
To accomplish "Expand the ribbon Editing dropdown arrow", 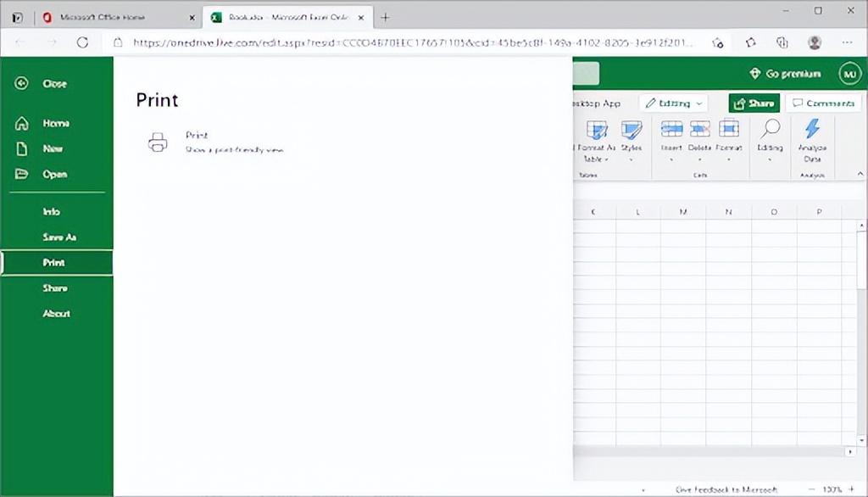I will [770, 160].
